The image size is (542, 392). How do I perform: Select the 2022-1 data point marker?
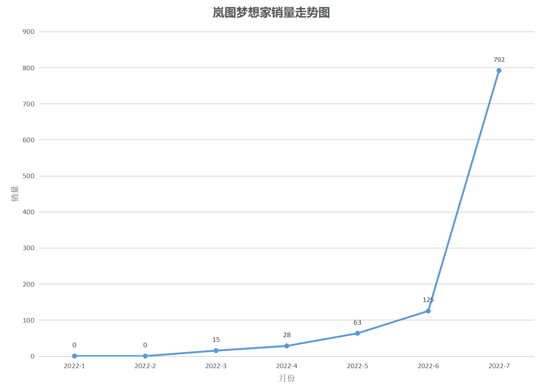tap(75, 356)
